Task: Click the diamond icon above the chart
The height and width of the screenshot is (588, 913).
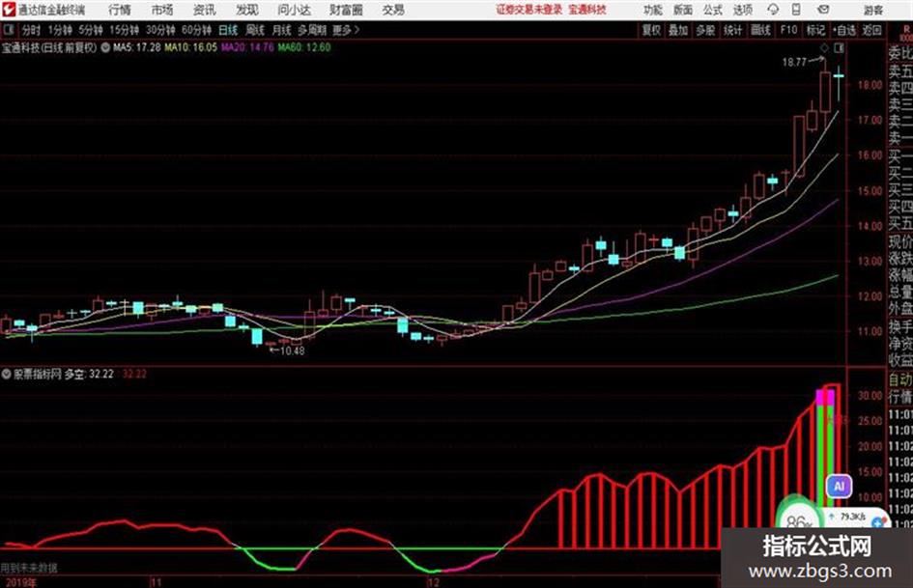Action: (x=824, y=47)
